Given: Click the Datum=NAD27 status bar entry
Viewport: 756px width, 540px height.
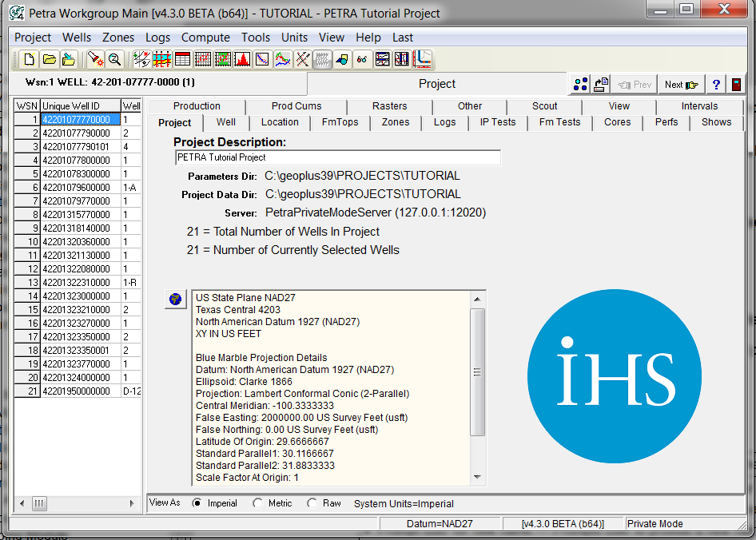Looking at the screenshot, I should tap(440, 523).
